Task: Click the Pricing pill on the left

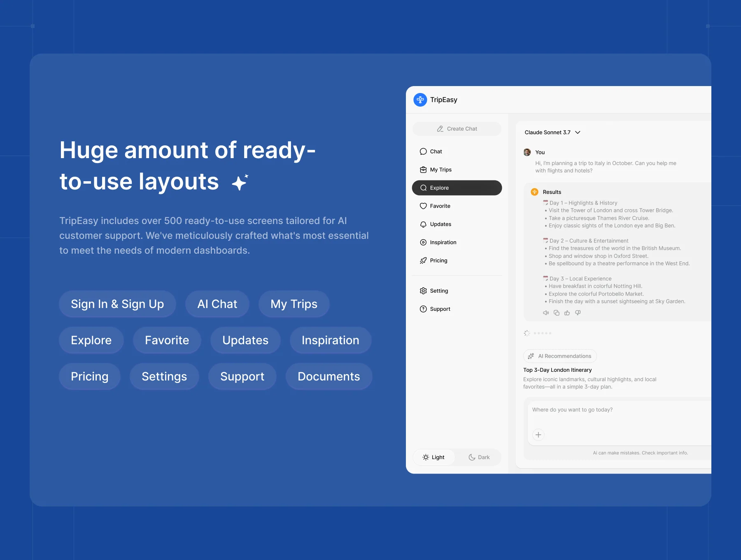Action: [x=90, y=376]
